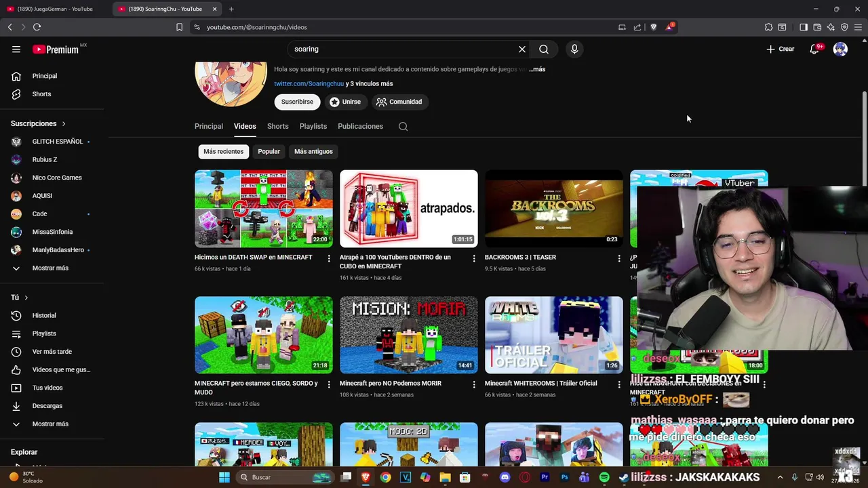Screen dimensions: 868x488
Task: Open options for WHITEROOMS Tráiler video
Action: [618, 384]
